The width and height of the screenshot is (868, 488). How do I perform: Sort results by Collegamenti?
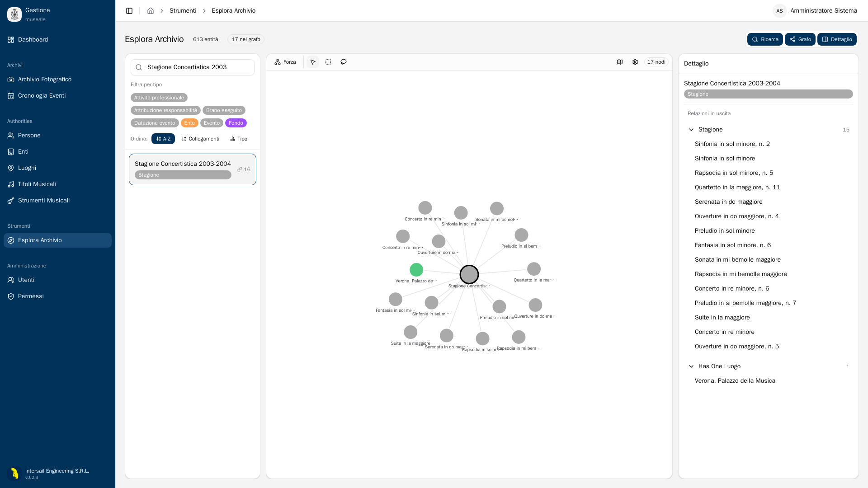click(x=200, y=139)
